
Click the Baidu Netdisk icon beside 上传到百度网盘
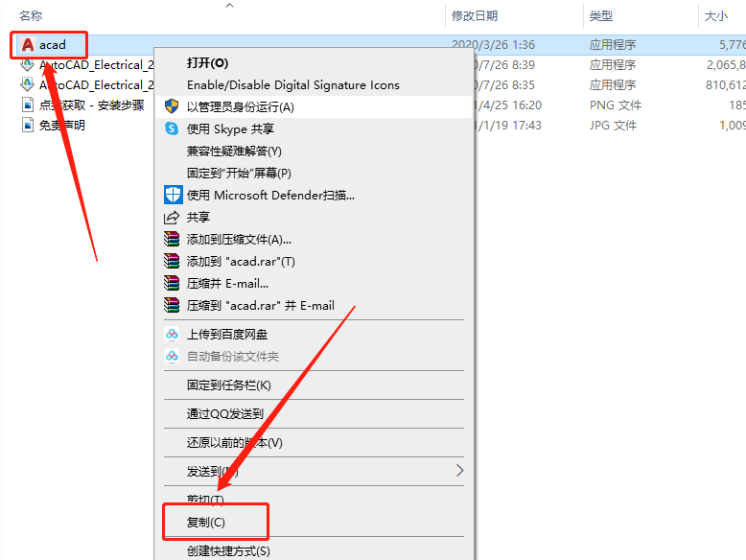172,334
